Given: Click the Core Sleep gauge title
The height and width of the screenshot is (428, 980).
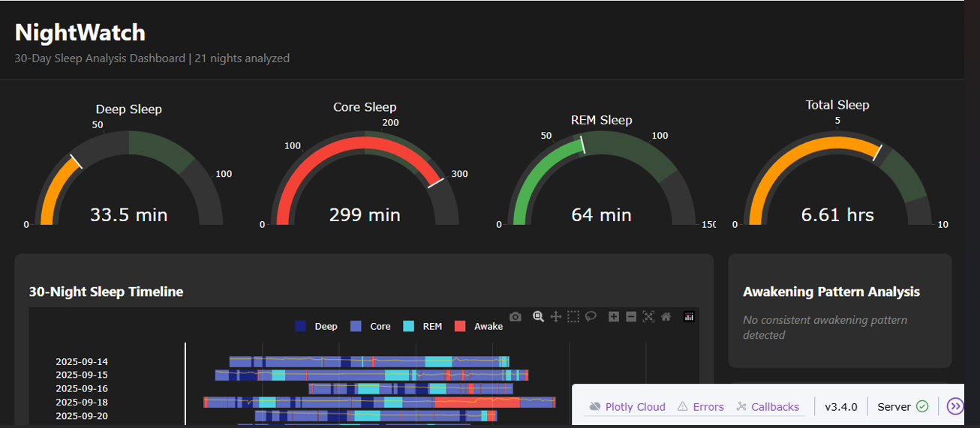Looking at the screenshot, I should [x=365, y=107].
